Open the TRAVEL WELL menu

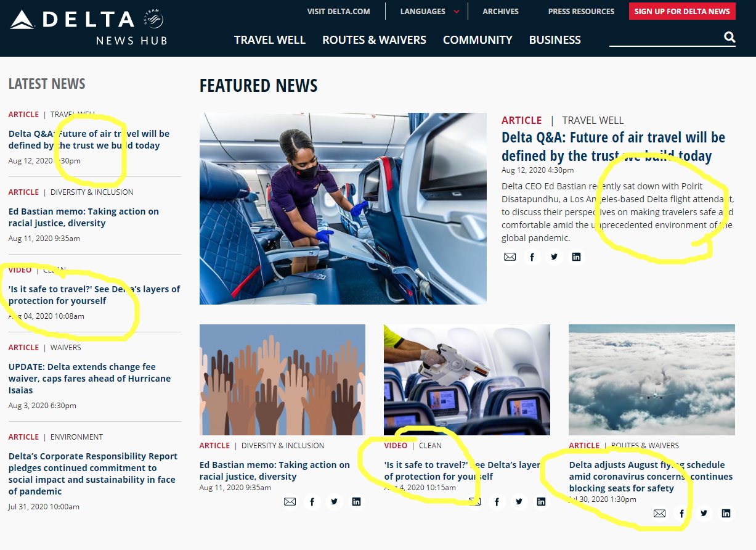(x=269, y=39)
